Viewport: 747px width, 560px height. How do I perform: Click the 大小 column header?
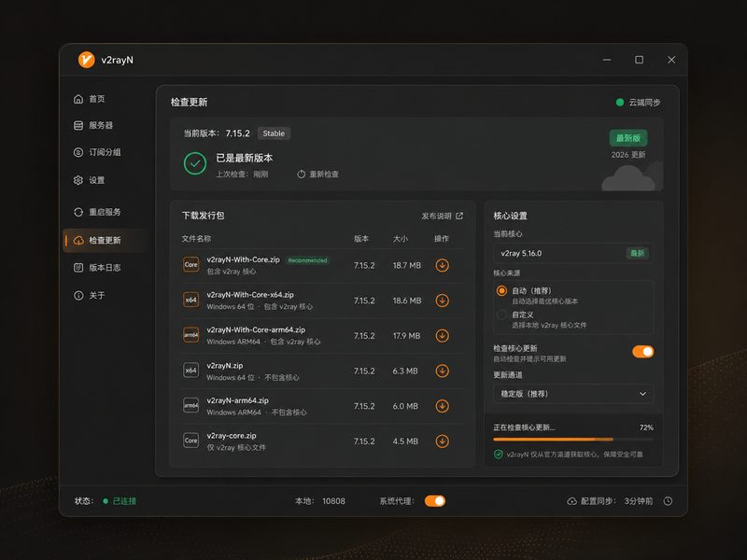[x=401, y=239]
